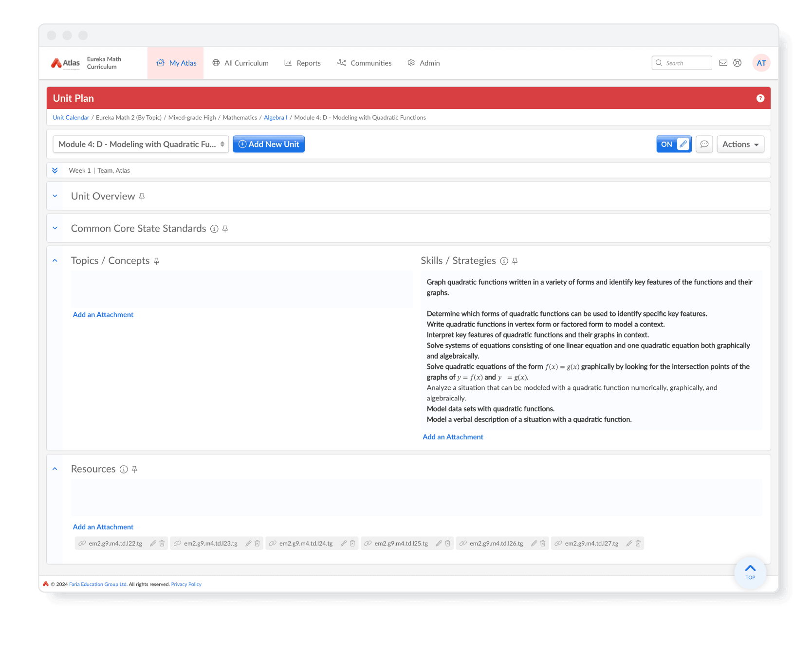Click the red help question mark icon
The width and height of the screenshot is (812, 653).
click(x=760, y=98)
